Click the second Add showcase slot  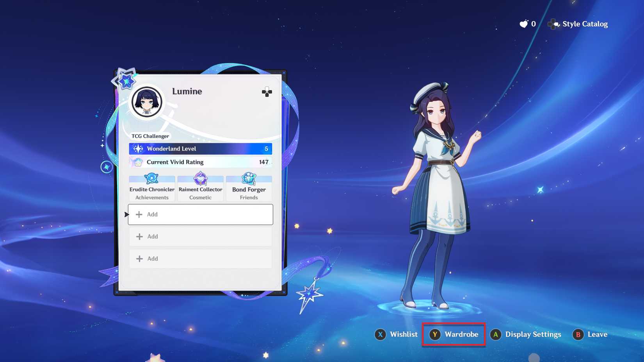pyautogui.click(x=200, y=236)
